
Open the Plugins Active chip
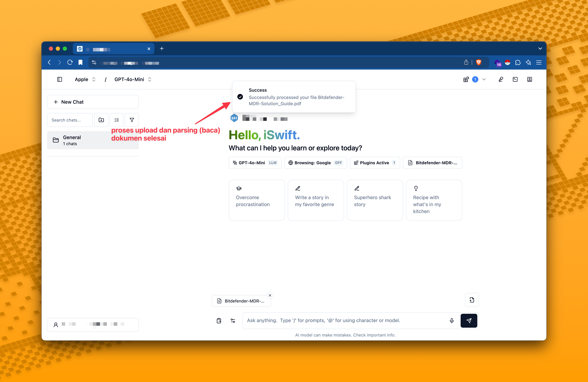375,163
